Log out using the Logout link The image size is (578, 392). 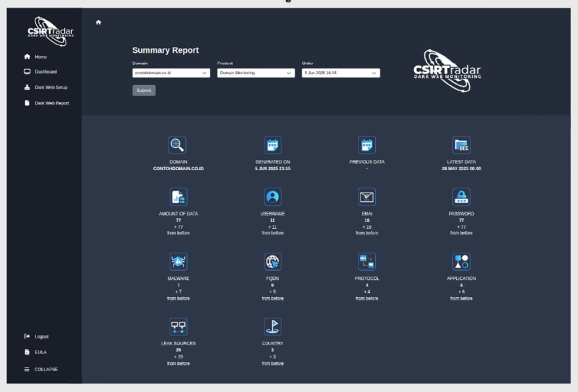(x=41, y=337)
